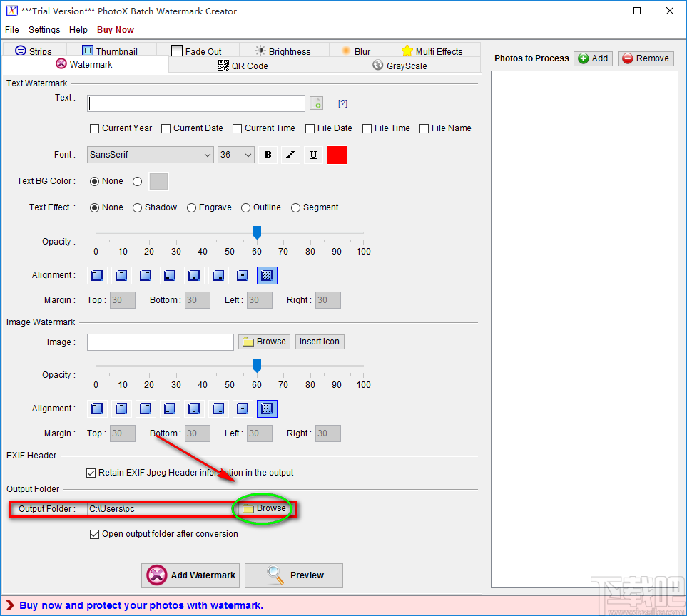Switch to the QR Code tab
The width and height of the screenshot is (687, 616).
(x=244, y=65)
